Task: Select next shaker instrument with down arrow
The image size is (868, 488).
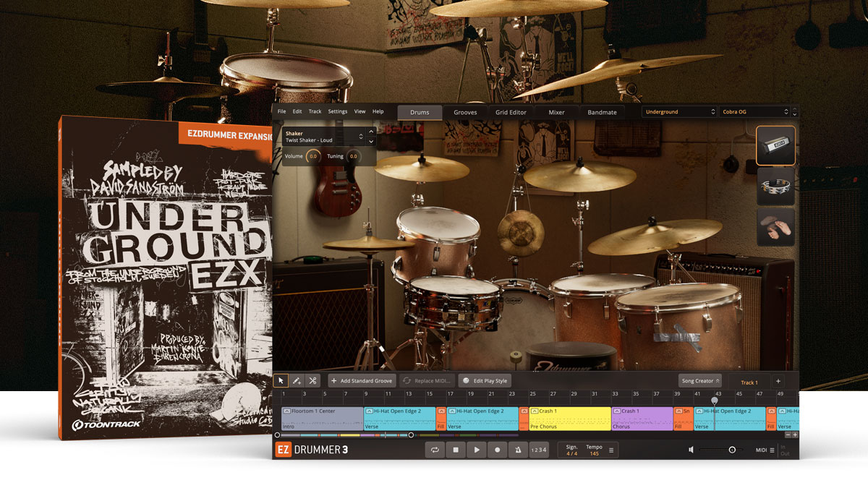Action: [x=371, y=141]
